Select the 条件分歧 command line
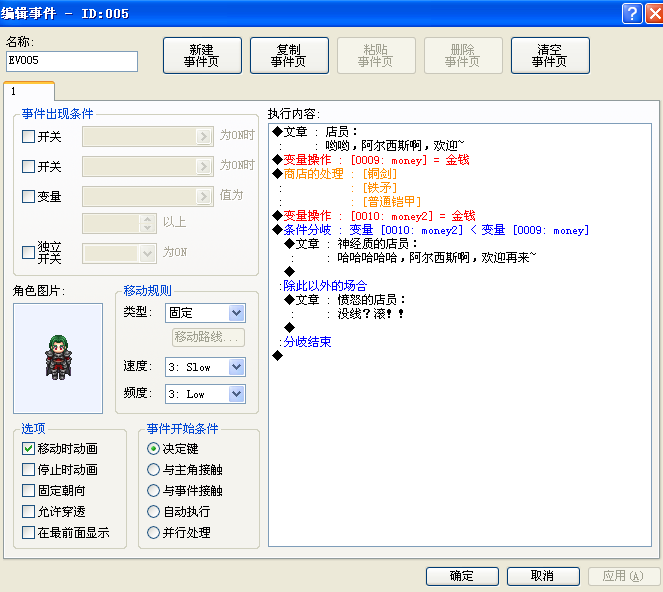Screen dimensions: 663x592 [430, 230]
